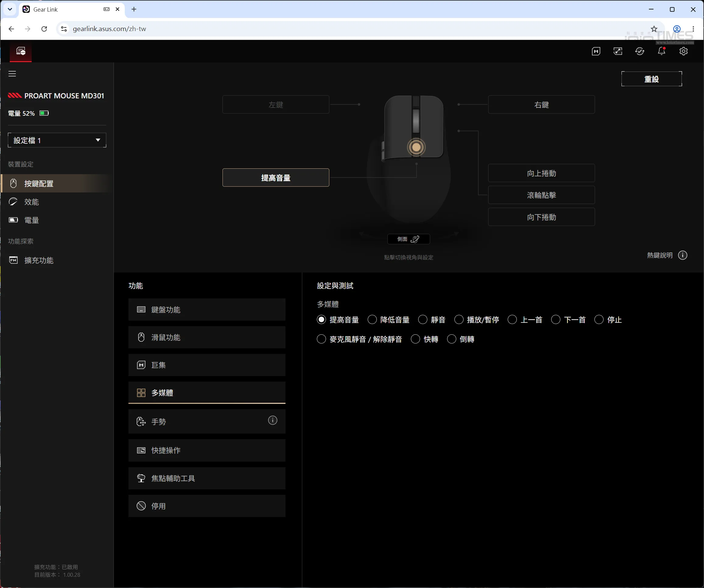Select the 右鍵 button assignment
This screenshot has height=588, width=704.
click(541, 105)
